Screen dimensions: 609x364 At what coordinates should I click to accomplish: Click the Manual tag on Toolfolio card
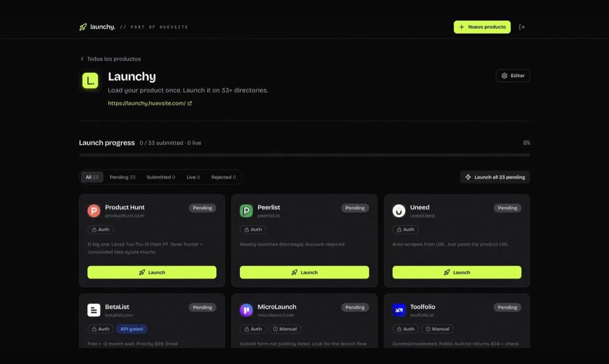tap(437, 329)
